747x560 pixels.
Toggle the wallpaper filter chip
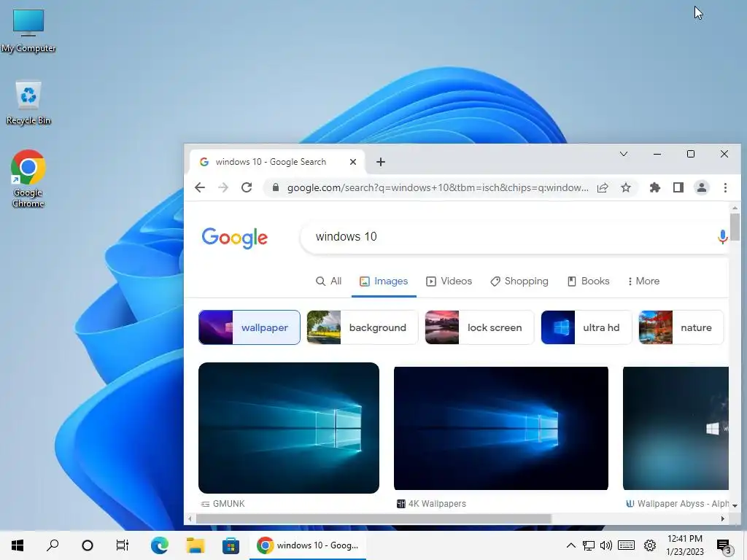pyautogui.click(x=249, y=327)
